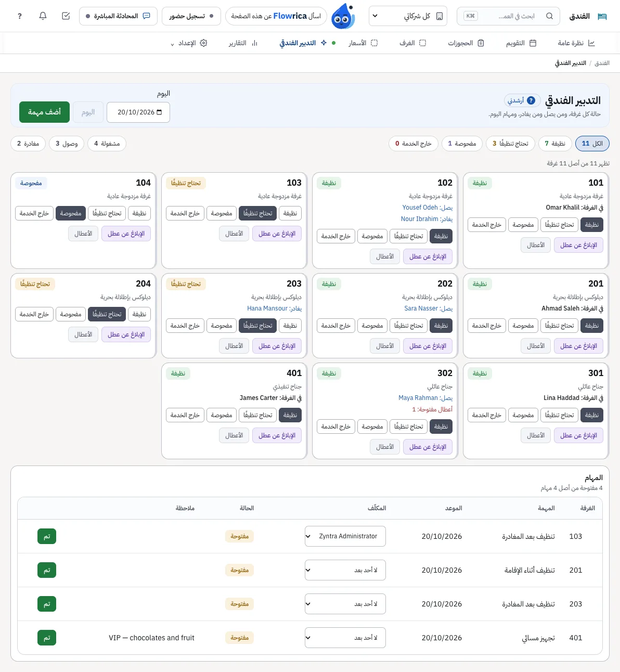
Task: Open the assignee dropdown for room 201 task
Action: tap(345, 570)
